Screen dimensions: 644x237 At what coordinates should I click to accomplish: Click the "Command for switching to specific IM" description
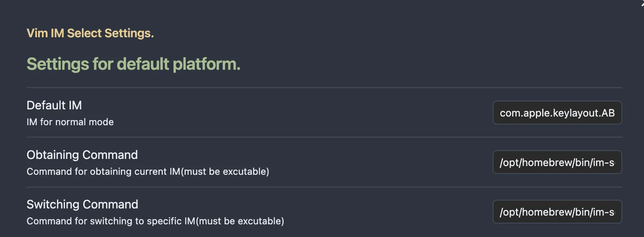click(x=111, y=221)
